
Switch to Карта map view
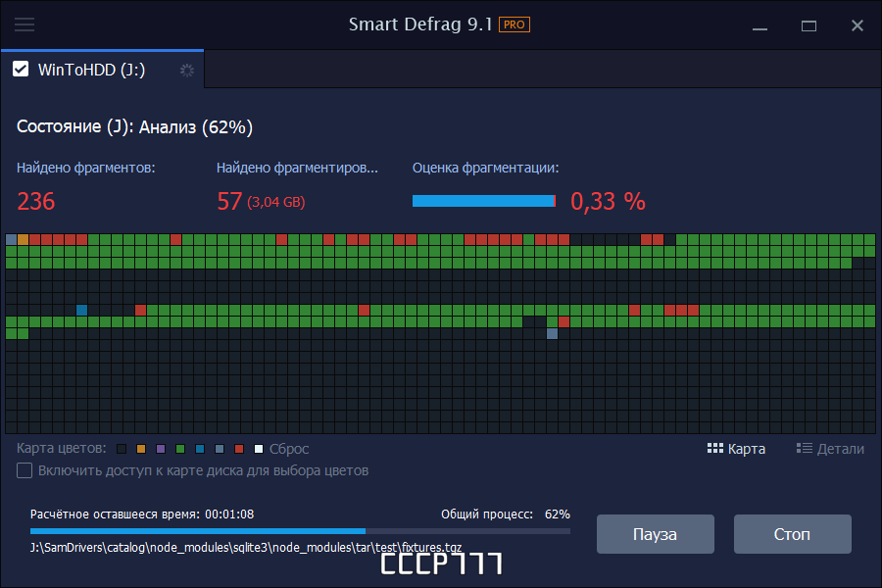736,449
